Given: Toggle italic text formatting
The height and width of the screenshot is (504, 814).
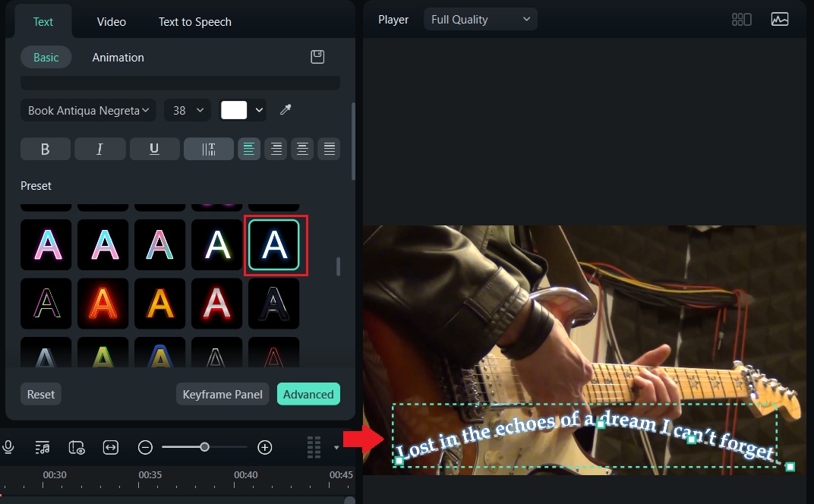Looking at the screenshot, I should click(99, 149).
